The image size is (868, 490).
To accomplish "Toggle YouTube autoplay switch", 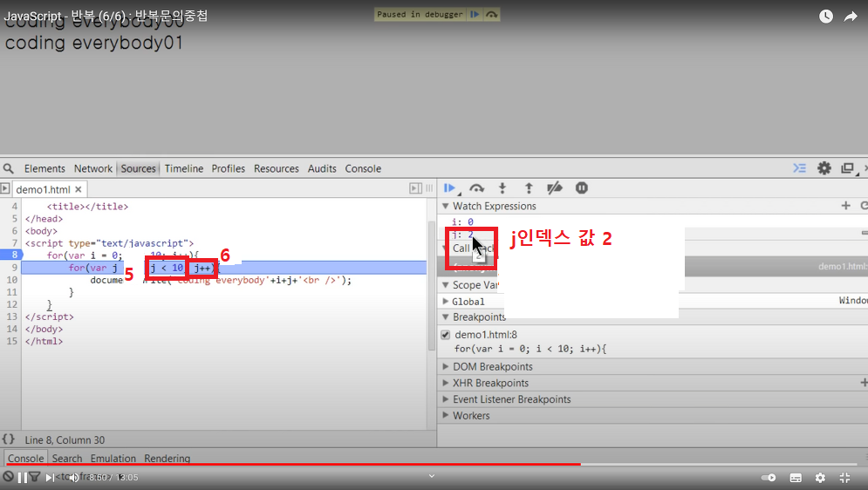I will 769,477.
